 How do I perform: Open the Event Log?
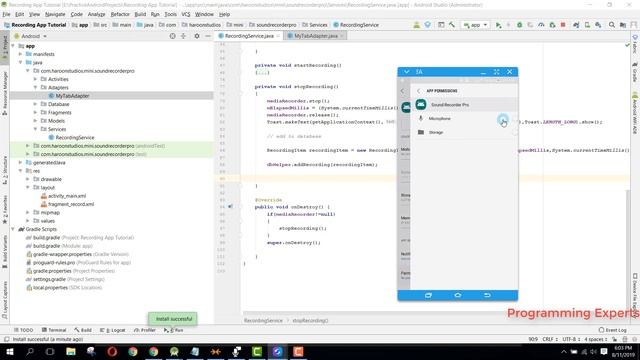[613, 330]
